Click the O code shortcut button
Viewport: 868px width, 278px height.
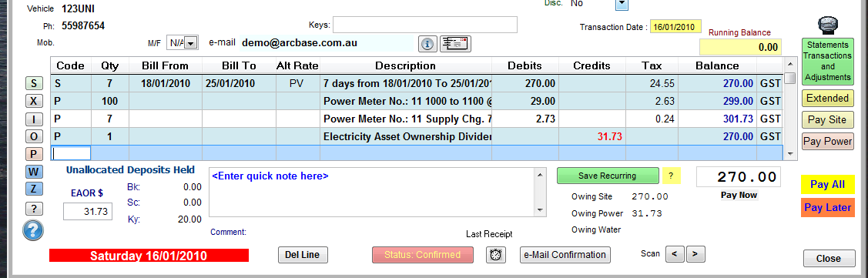[x=34, y=137]
